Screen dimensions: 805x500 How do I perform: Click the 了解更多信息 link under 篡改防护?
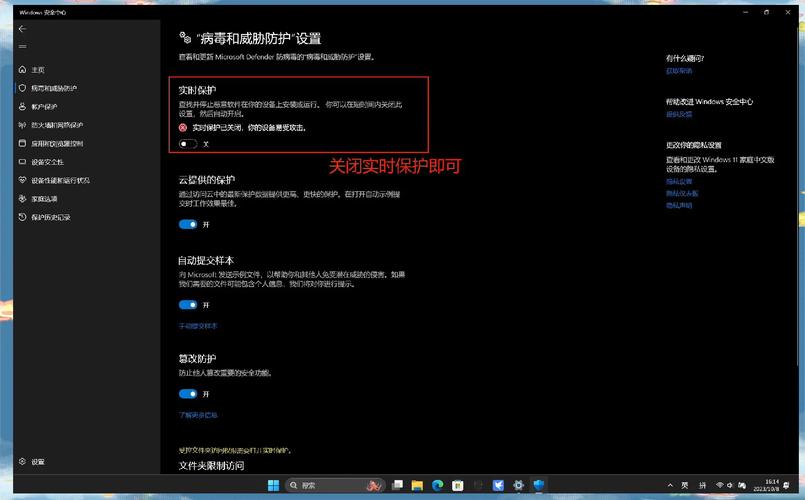coord(198,415)
